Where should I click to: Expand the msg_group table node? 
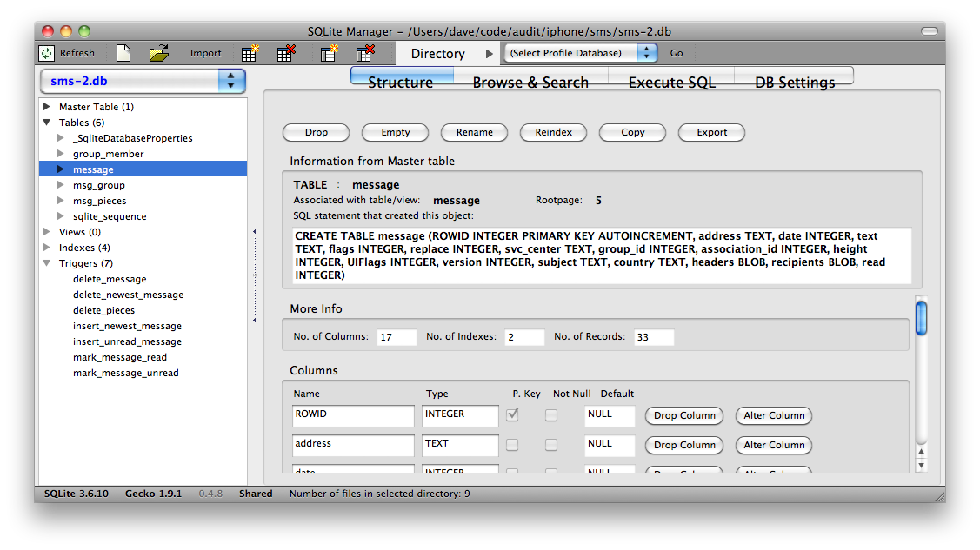tap(61, 185)
